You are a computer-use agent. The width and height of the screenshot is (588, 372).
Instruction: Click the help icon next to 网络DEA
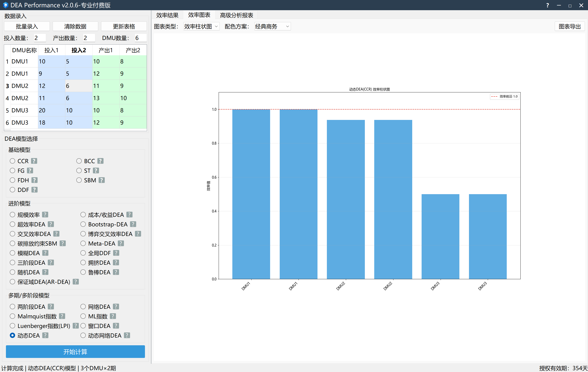click(x=116, y=307)
